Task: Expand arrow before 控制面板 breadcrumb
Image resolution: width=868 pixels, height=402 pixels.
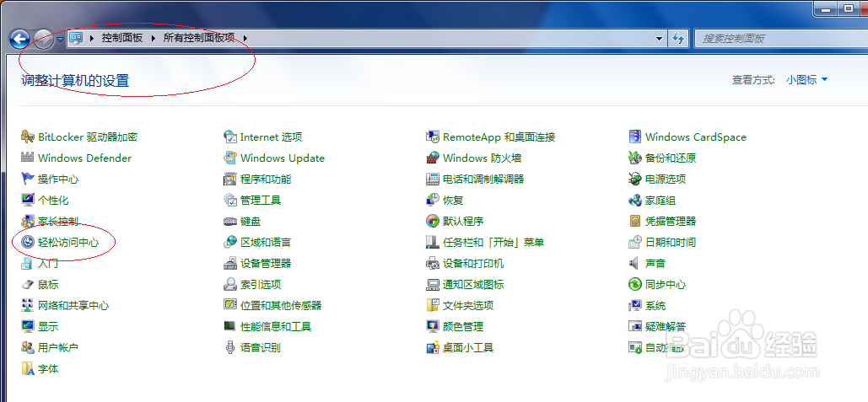Action: coord(92,38)
